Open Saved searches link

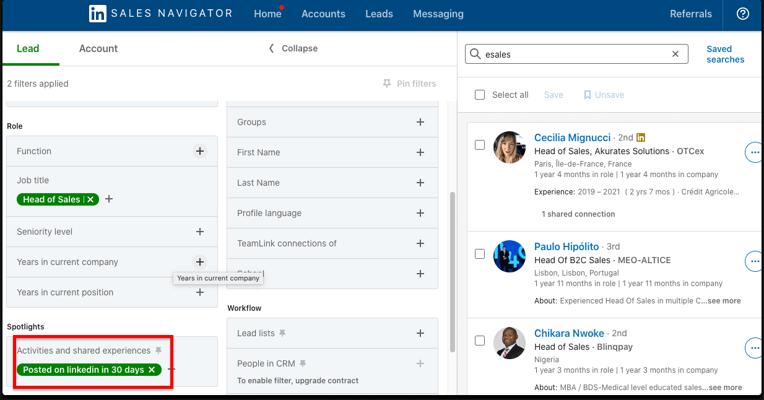click(724, 54)
